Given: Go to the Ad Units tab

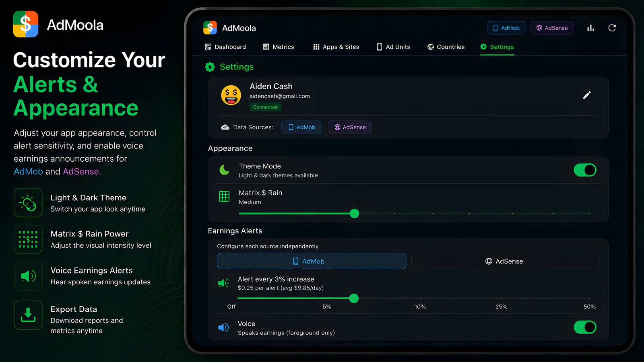Looking at the screenshot, I should point(393,47).
